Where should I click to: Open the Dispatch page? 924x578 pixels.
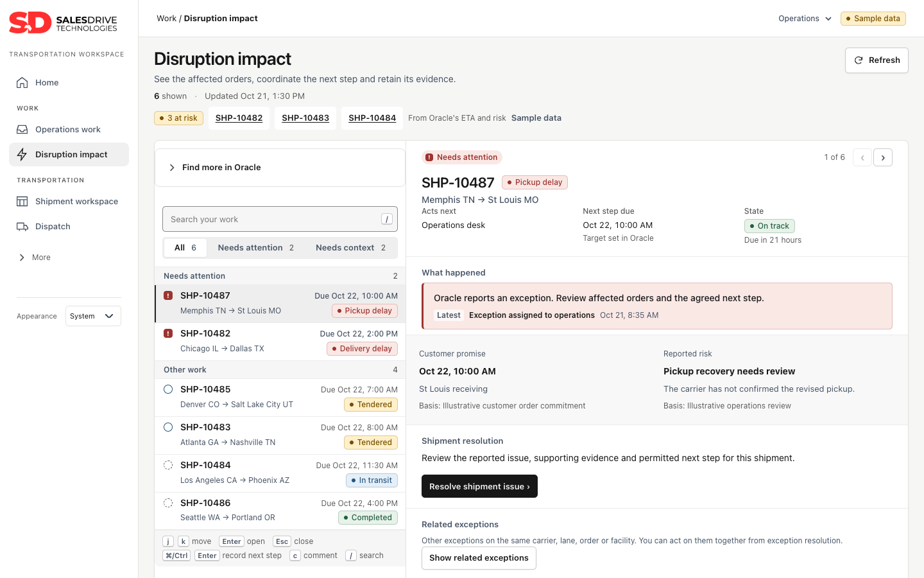click(x=69, y=226)
